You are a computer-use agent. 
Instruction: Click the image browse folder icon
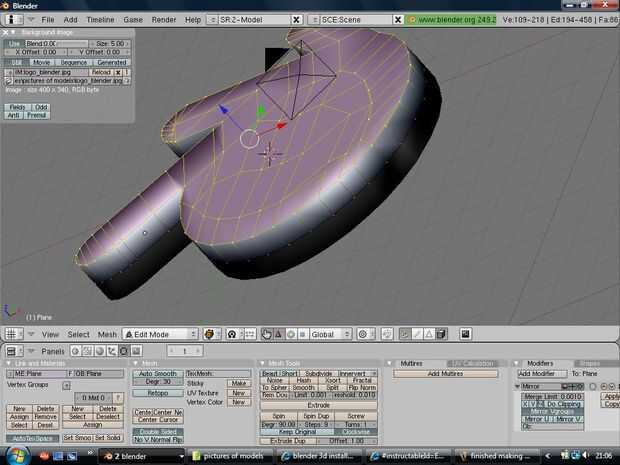(x=9, y=81)
